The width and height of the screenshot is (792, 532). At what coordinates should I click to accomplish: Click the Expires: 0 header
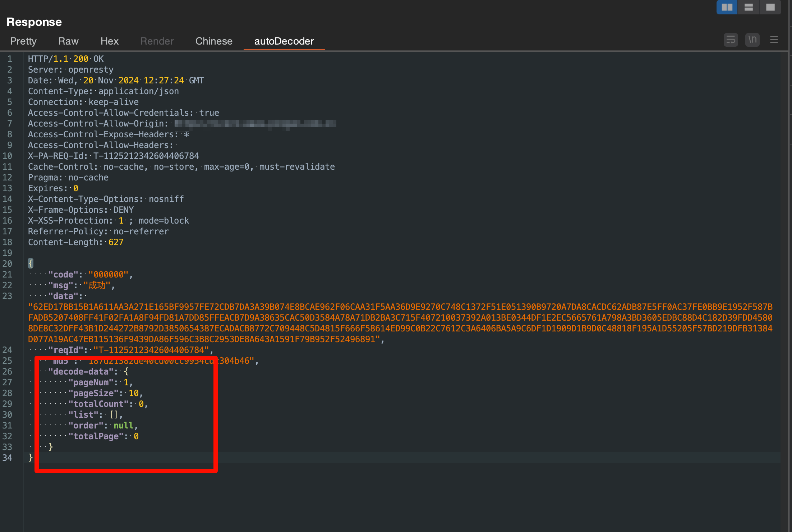pos(53,188)
